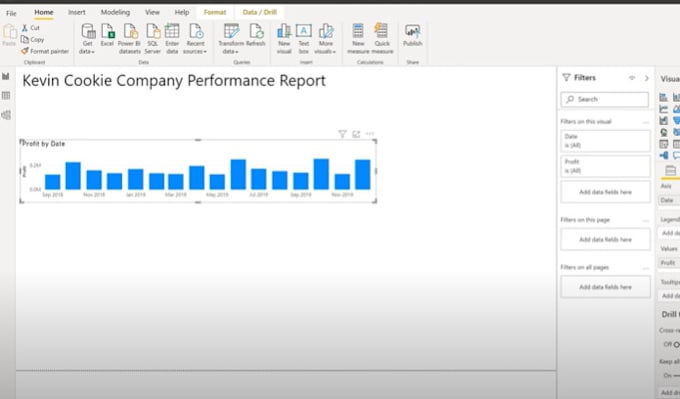Import from Excel workbook icon
This screenshot has height=399, width=680.
click(107, 35)
